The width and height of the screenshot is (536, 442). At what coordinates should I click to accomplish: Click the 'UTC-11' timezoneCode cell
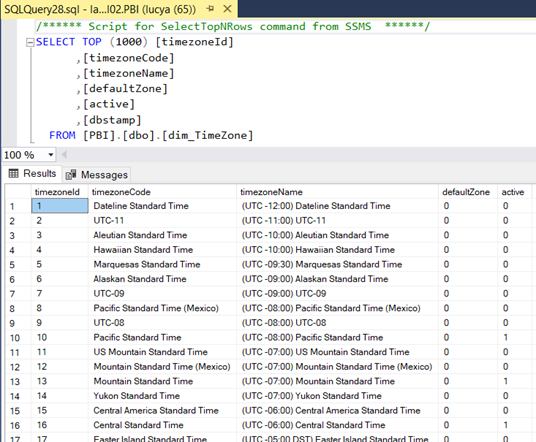pos(162,220)
